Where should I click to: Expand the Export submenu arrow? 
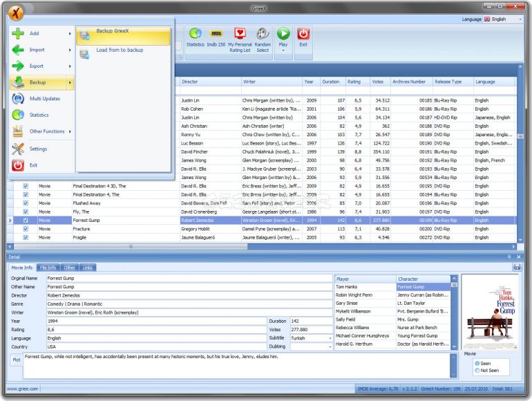click(70, 66)
